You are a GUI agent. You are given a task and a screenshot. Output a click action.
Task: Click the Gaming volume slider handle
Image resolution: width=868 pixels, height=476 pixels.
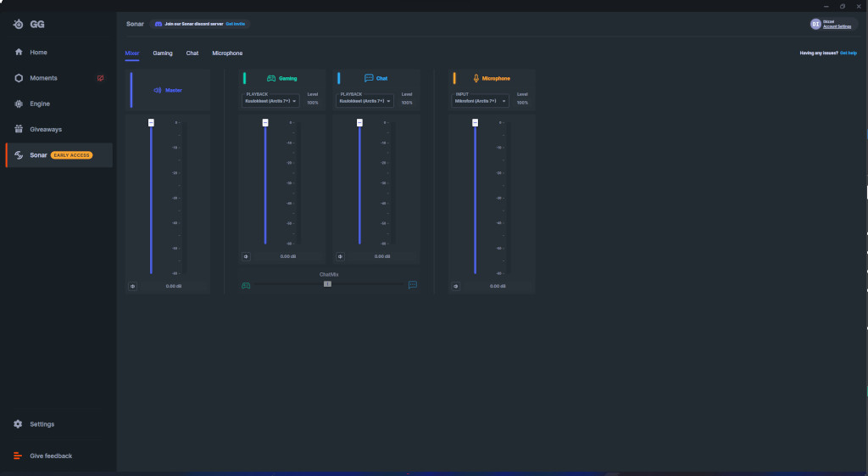(x=265, y=122)
